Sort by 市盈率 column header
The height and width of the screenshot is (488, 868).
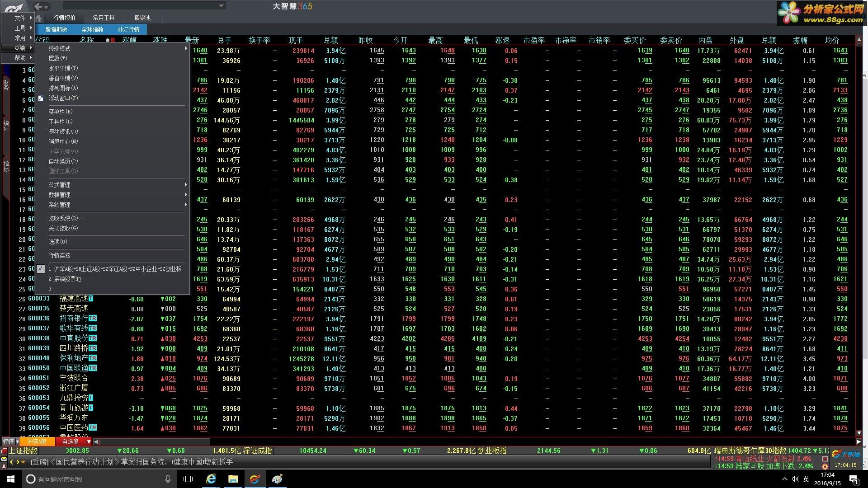click(534, 40)
